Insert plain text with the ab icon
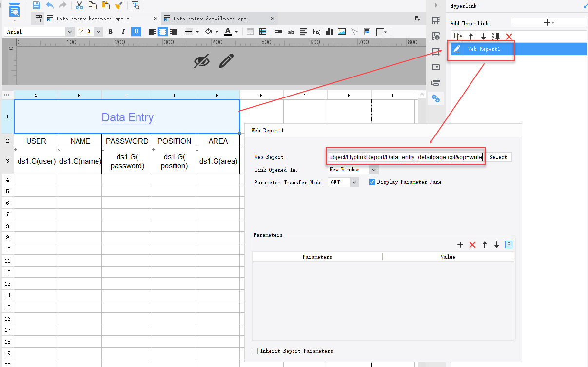 291,32
